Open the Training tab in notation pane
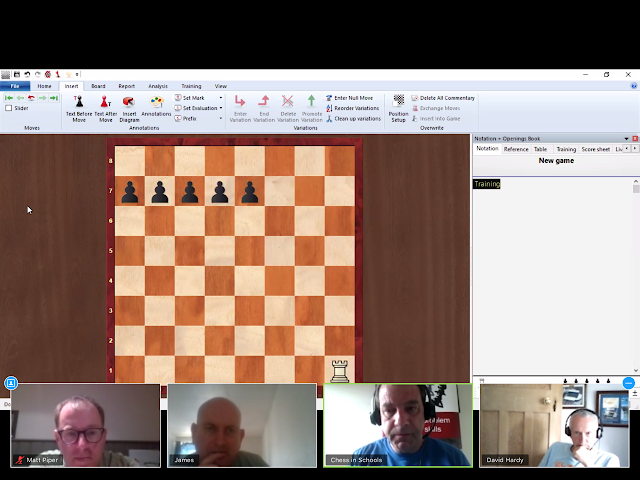 [x=566, y=149]
